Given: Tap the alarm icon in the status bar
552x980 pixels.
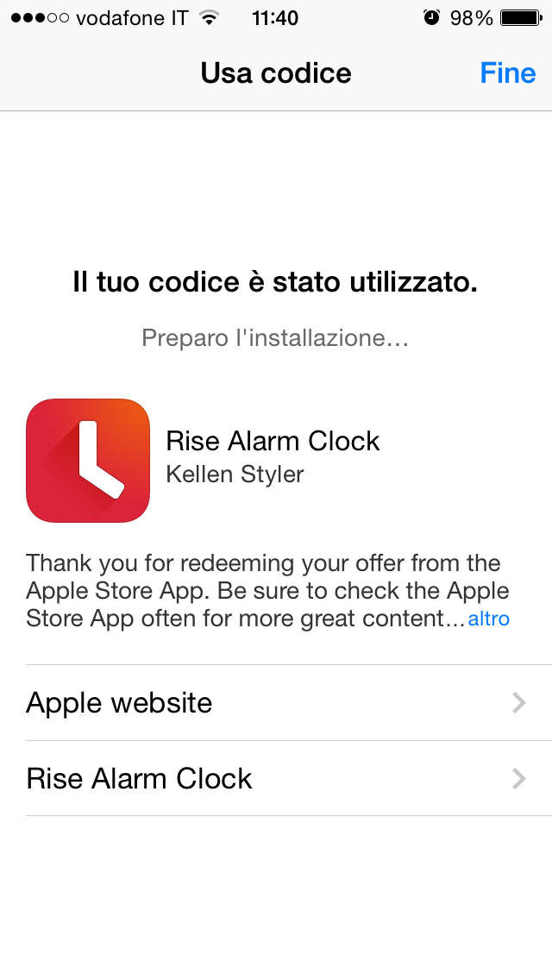Looking at the screenshot, I should 431,17.
